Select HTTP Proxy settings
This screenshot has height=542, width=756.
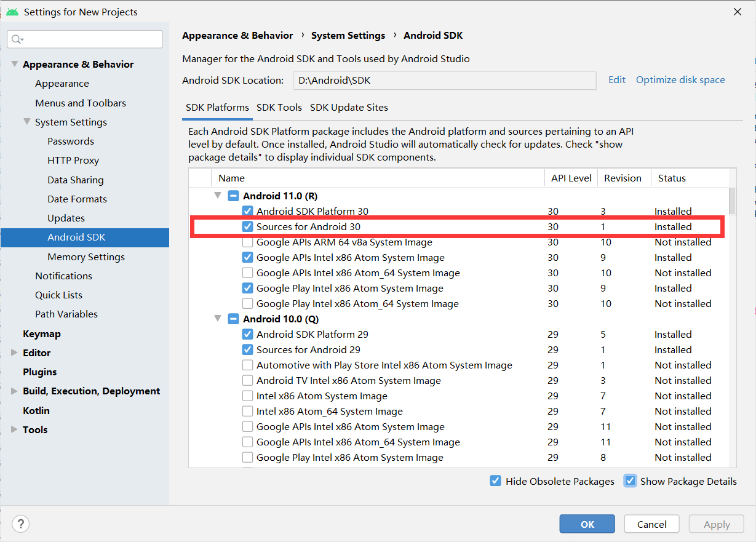point(73,161)
